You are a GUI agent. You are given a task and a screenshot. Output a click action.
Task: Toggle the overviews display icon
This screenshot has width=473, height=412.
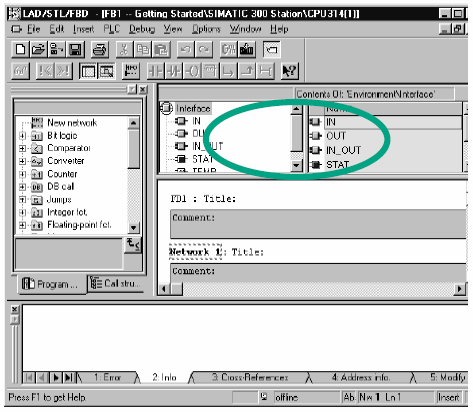click(272, 50)
